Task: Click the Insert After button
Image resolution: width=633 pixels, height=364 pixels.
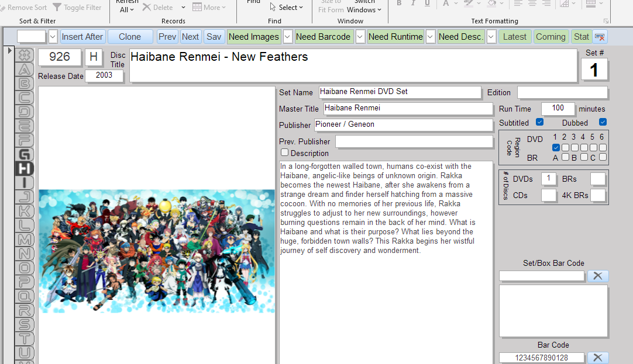Action: [82, 37]
